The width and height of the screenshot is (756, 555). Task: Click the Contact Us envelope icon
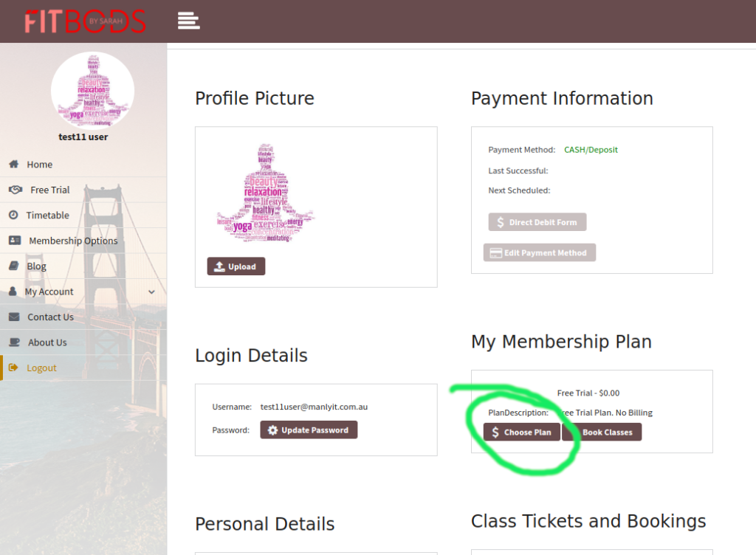click(x=14, y=317)
